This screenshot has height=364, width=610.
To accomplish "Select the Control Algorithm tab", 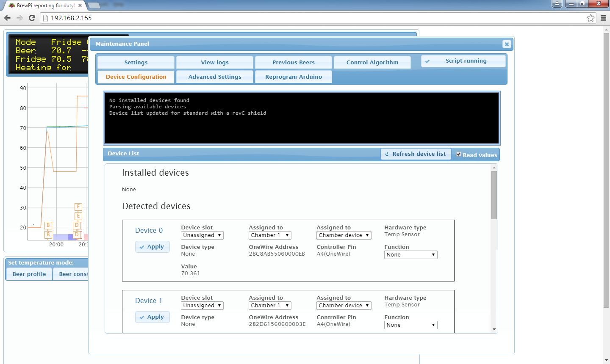I will tap(372, 62).
